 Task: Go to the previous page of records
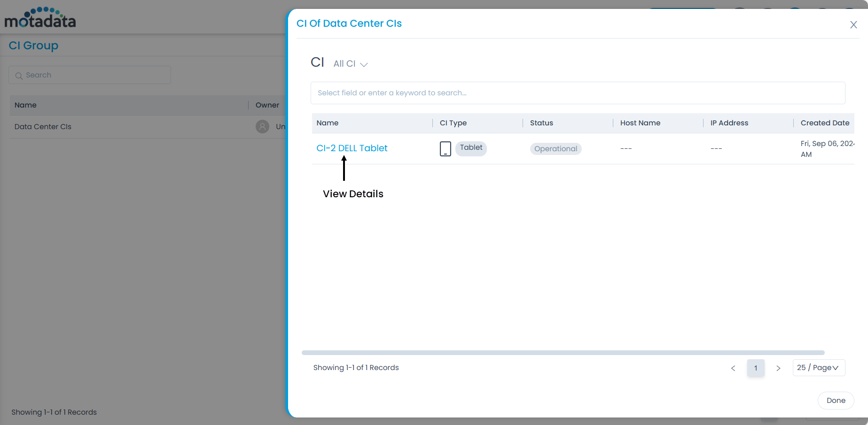point(733,368)
